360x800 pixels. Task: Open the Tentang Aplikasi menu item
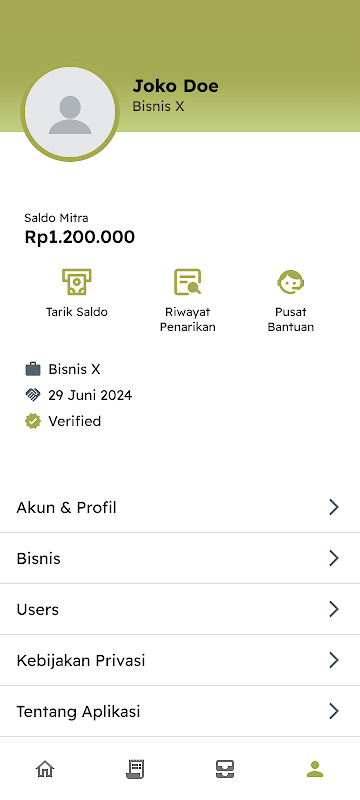180,711
